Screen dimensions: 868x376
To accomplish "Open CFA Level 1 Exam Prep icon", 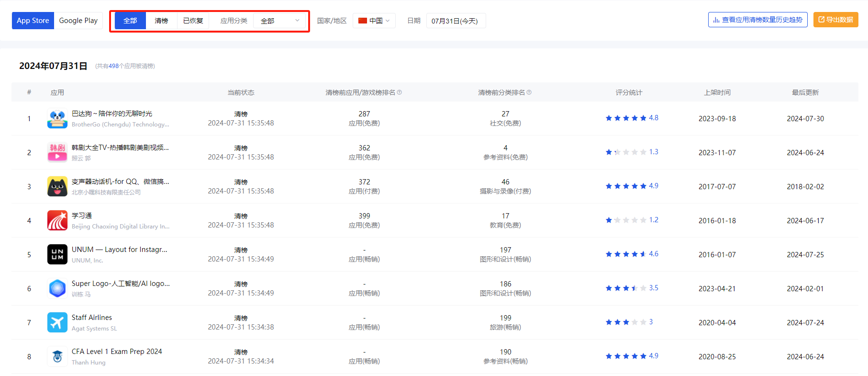I will (57, 357).
